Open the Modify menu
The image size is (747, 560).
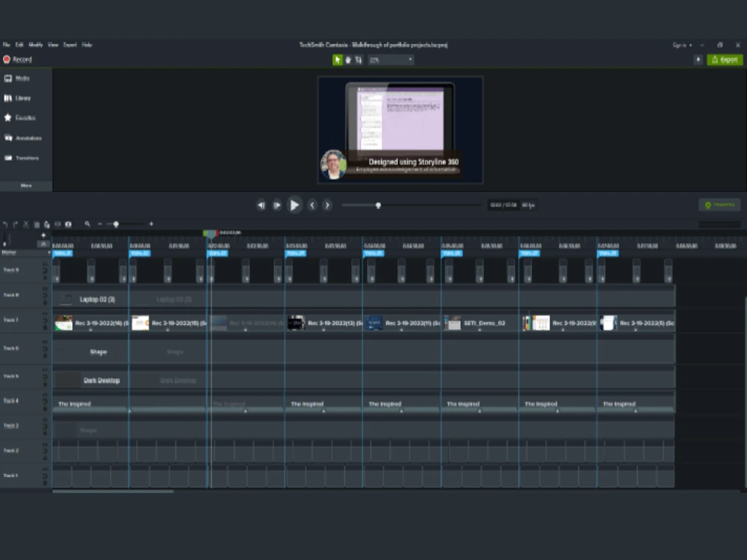click(x=36, y=45)
